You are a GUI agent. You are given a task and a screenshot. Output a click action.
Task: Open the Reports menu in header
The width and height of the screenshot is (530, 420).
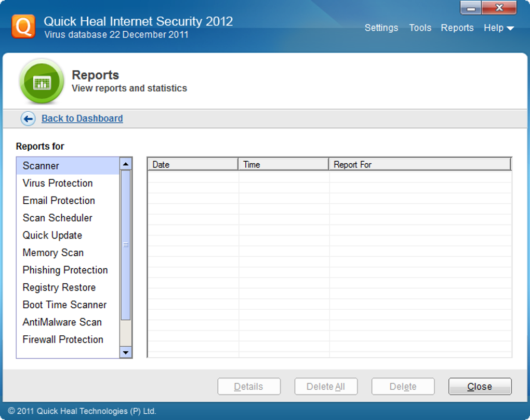point(457,28)
